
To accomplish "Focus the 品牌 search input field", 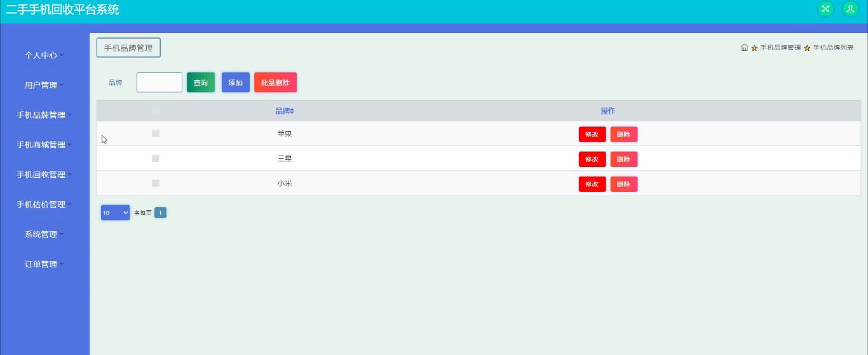I will click(x=159, y=83).
